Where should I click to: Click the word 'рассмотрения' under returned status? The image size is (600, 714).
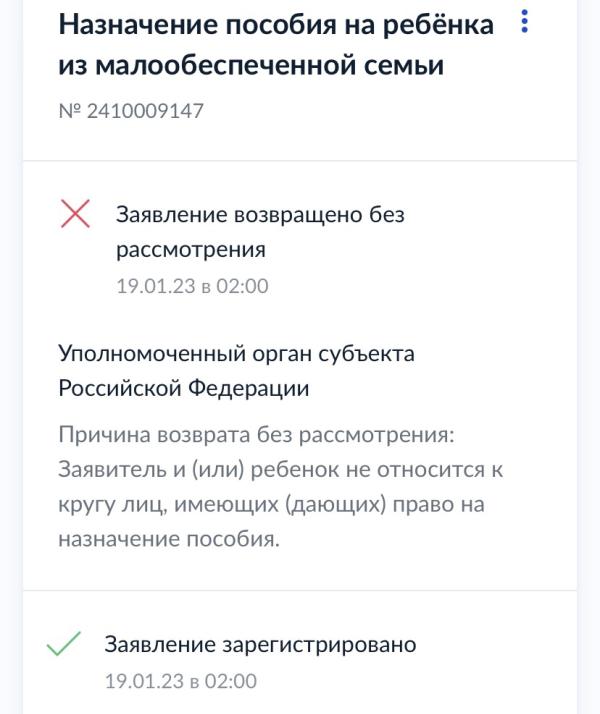click(191, 250)
